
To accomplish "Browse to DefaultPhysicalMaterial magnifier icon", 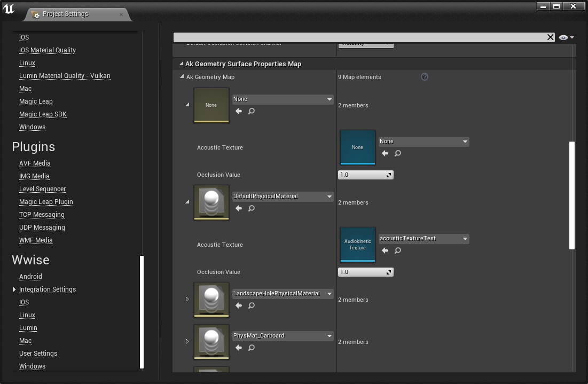I will pyautogui.click(x=252, y=208).
